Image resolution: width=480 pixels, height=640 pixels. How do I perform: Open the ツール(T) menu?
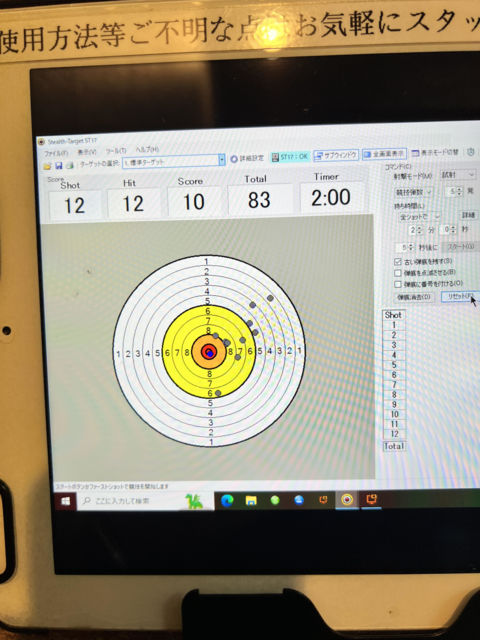[x=116, y=151]
